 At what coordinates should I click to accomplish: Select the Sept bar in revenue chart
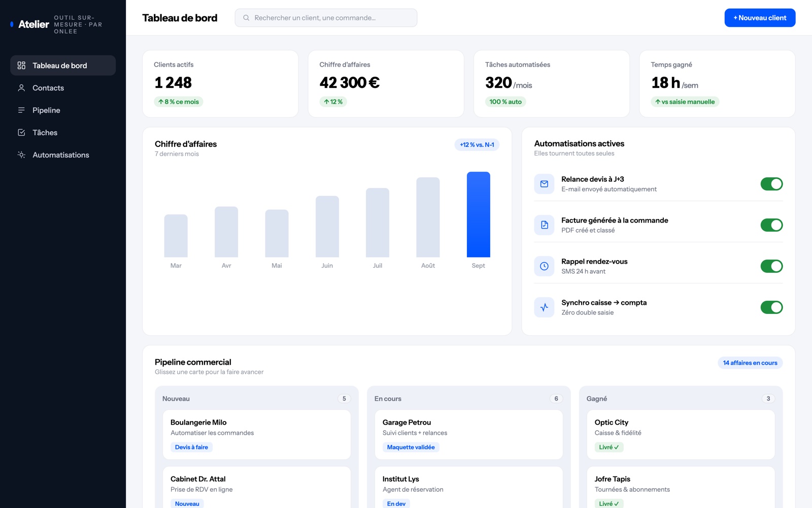(479, 214)
